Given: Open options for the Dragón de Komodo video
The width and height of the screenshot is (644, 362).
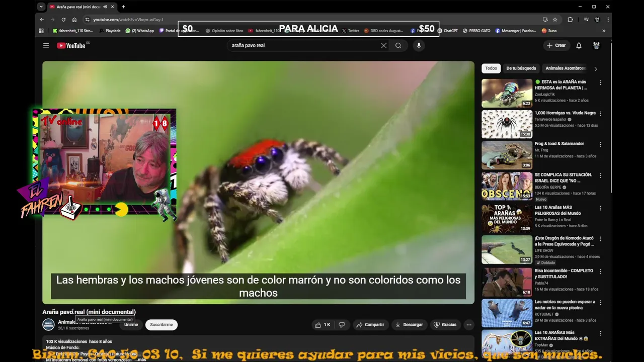Looking at the screenshot, I should click(600, 239).
